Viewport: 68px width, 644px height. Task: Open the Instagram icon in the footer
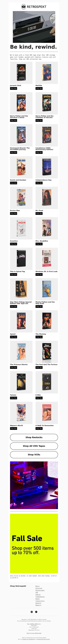[32, 612]
